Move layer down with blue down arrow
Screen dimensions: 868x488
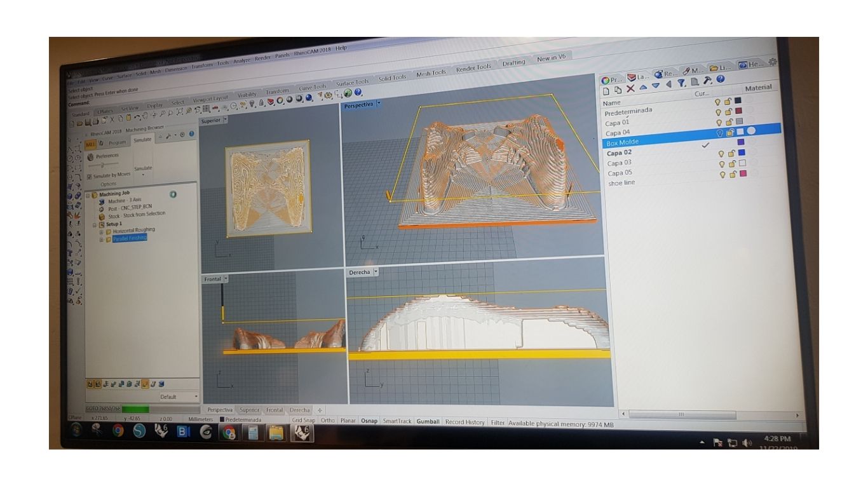click(x=655, y=86)
